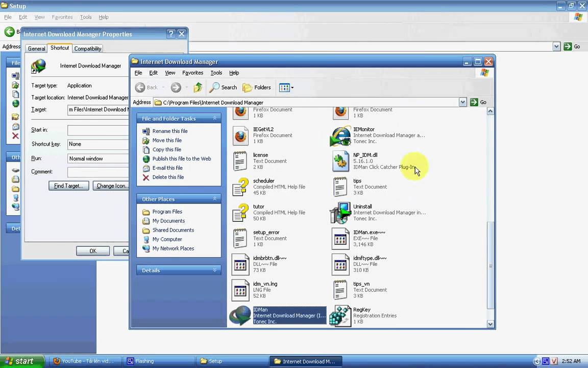
Task: Click the Up folder toolbar icon
Action: (198, 87)
